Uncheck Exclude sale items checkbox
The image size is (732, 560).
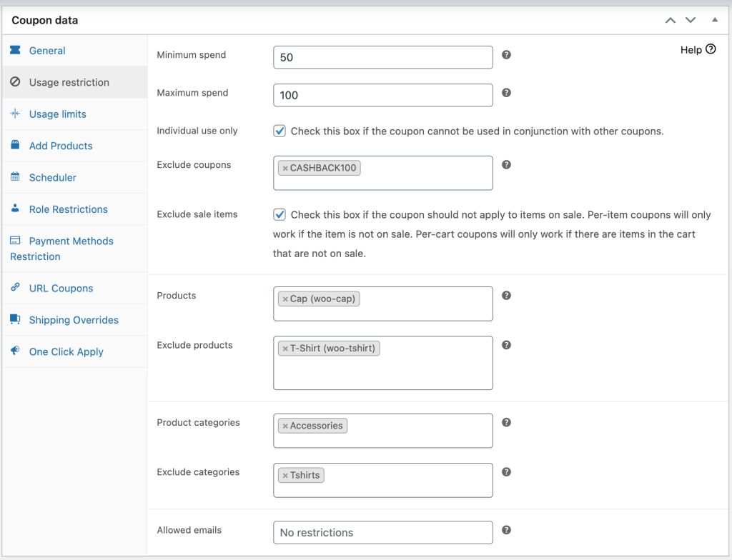tap(280, 214)
